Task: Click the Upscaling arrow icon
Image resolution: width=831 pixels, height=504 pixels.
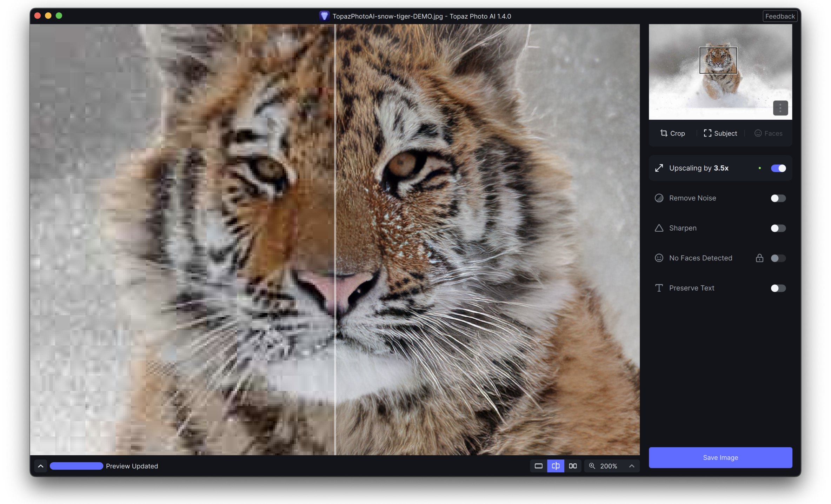Action: [x=659, y=168]
